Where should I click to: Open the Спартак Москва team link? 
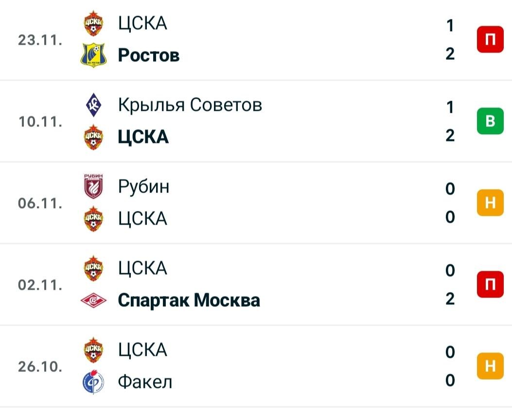189,300
